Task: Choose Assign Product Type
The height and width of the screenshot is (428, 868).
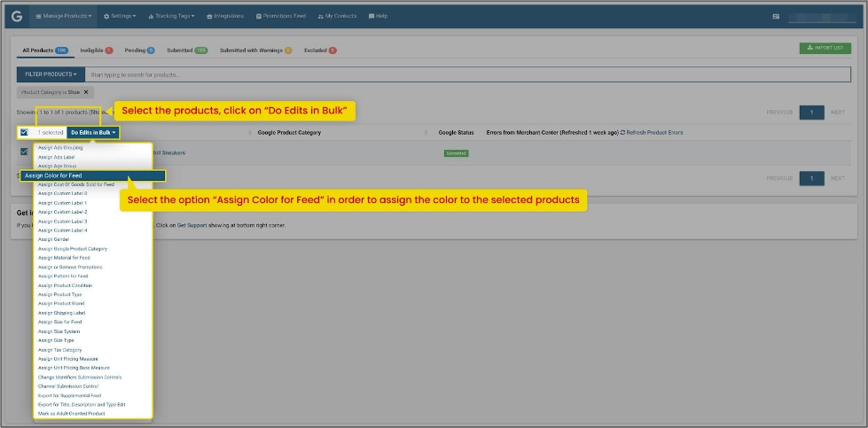Action: coord(59,295)
